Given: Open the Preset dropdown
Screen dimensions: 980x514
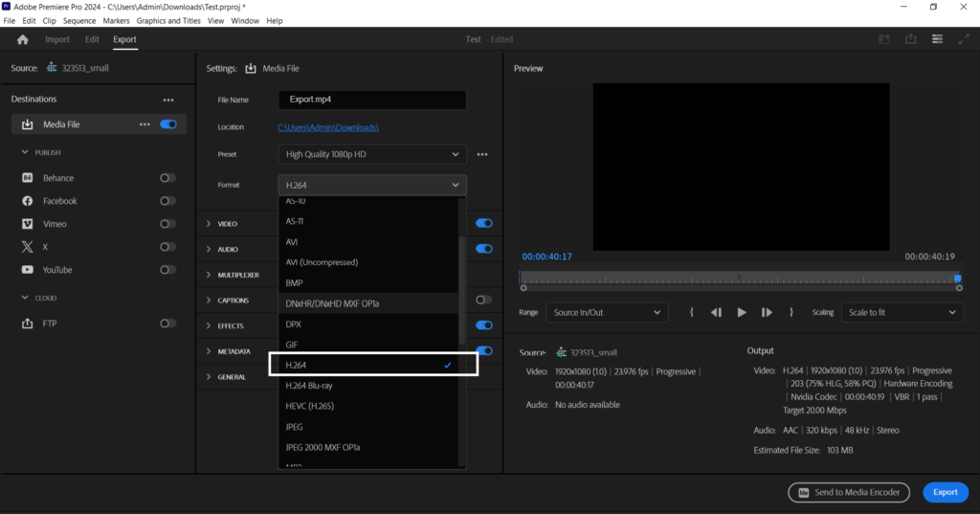Looking at the screenshot, I should [x=372, y=154].
